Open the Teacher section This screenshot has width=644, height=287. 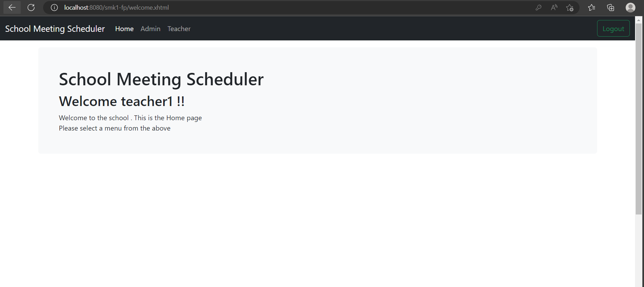click(179, 29)
